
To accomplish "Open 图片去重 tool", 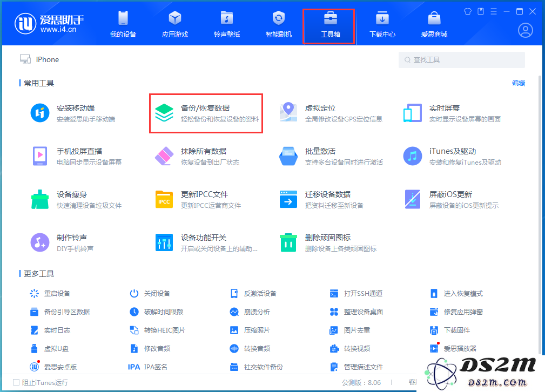I will (x=349, y=330).
